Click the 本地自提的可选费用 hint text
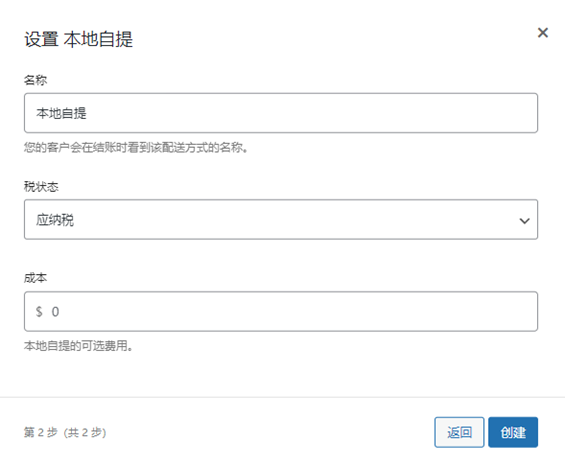565x465 pixels. tap(78, 346)
